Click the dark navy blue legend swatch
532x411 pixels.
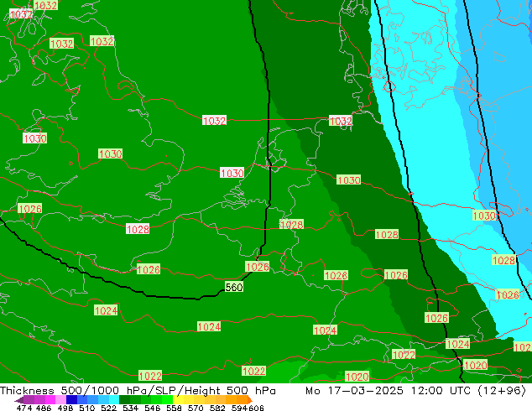coord(71,400)
